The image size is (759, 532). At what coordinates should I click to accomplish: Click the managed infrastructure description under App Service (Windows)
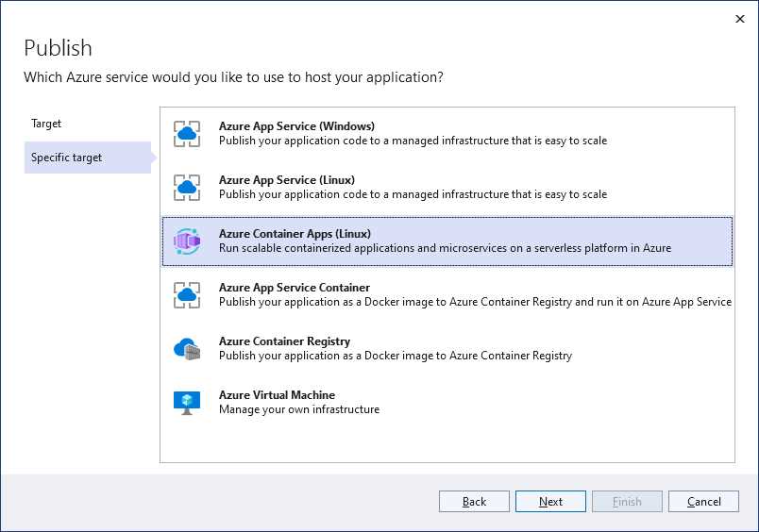pos(413,141)
